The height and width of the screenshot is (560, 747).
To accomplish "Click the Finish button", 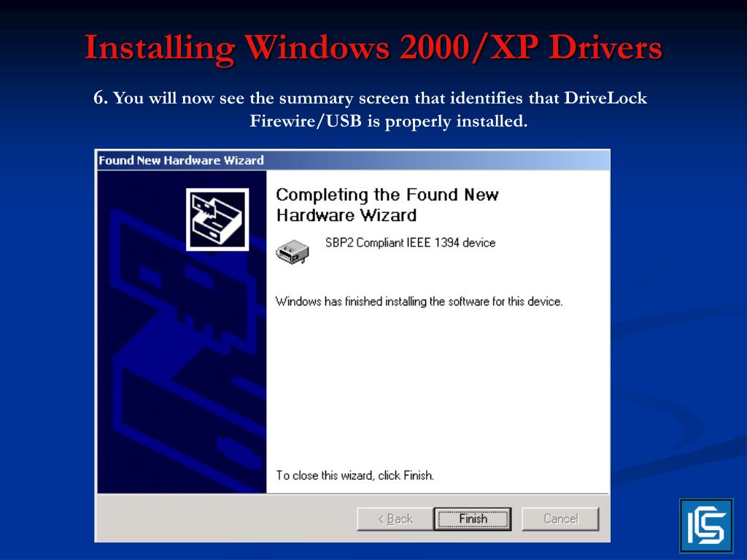I will [x=473, y=518].
